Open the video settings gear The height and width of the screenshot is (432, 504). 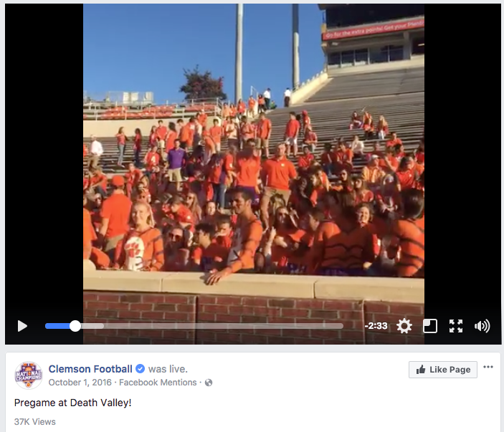pyautogui.click(x=404, y=326)
